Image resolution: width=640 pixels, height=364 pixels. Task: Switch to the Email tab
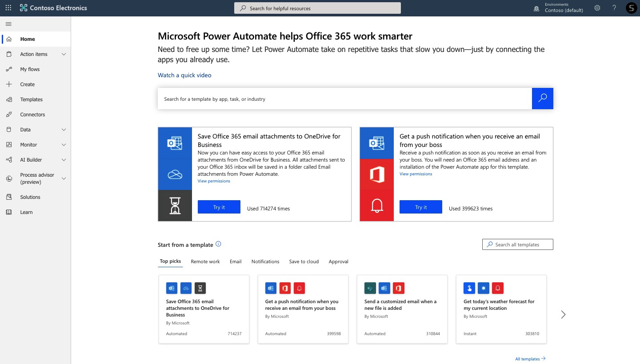click(236, 261)
